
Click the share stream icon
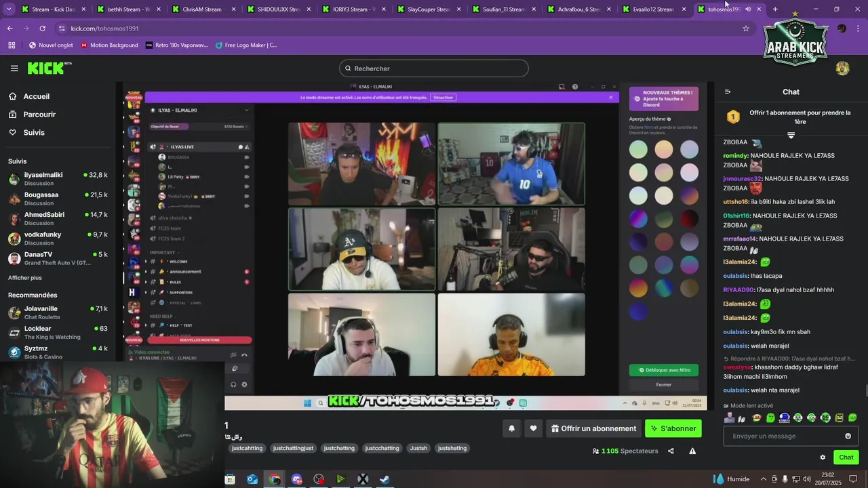pos(671,451)
